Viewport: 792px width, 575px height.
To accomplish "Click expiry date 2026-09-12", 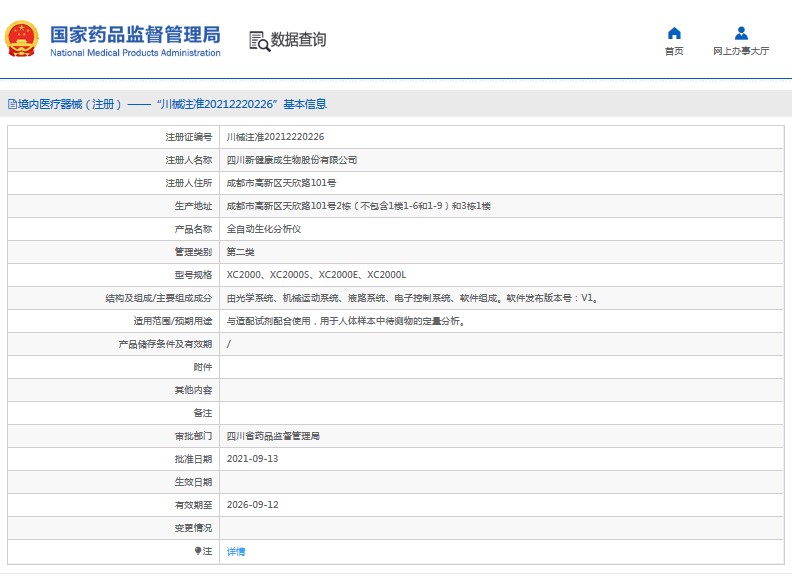I will click(x=252, y=505).
